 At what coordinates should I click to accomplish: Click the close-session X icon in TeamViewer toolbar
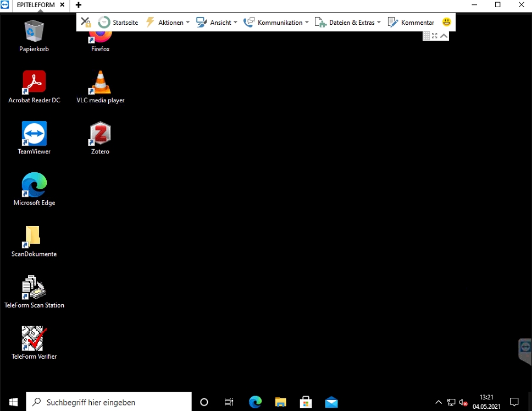coord(86,22)
